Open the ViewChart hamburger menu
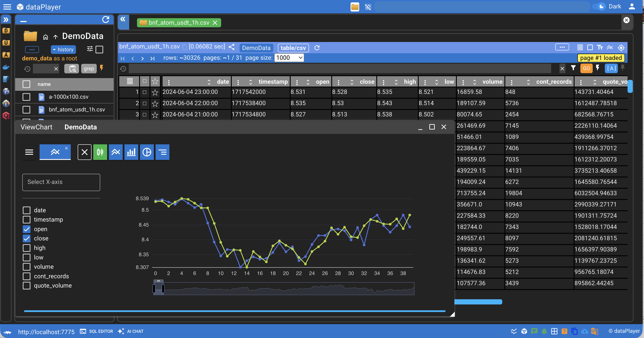Viewport: 644px width, 338px height. click(29, 152)
